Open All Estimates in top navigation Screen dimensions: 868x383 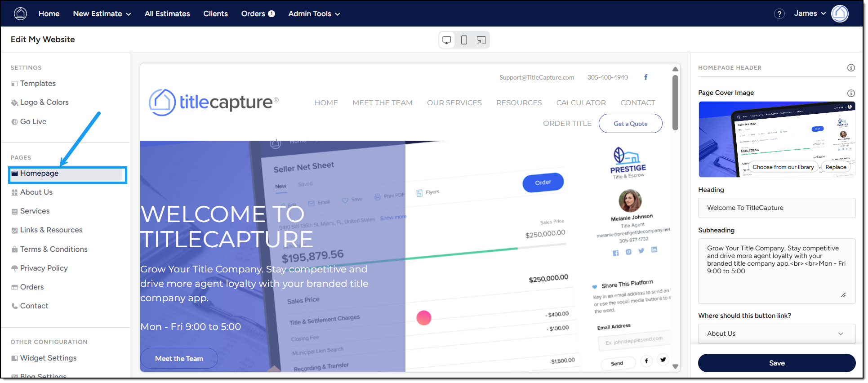tap(167, 14)
